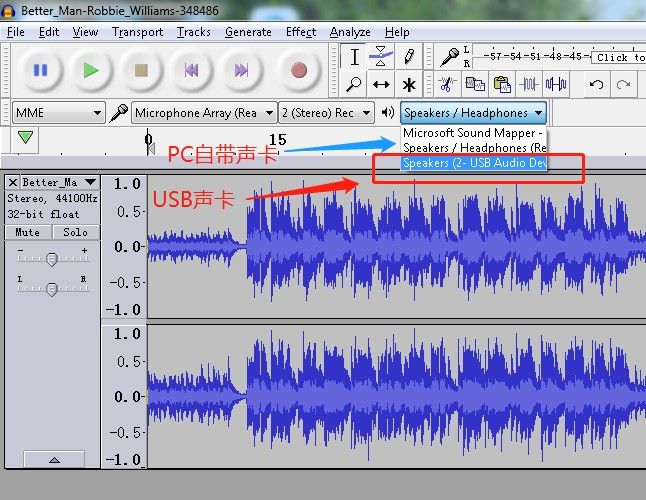The width and height of the screenshot is (646, 500).
Task: Open the Microphone Array input dropdown
Action: point(204,112)
